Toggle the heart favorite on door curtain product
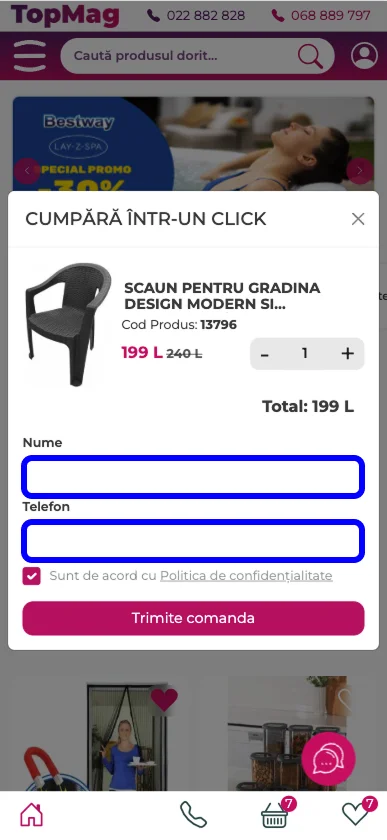Image resolution: width=387 pixels, height=840 pixels. coord(164,700)
